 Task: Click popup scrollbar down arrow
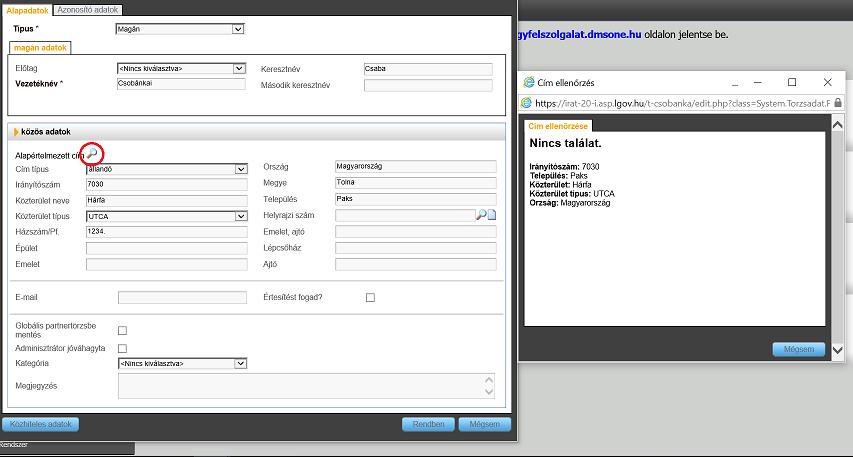tap(837, 350)
